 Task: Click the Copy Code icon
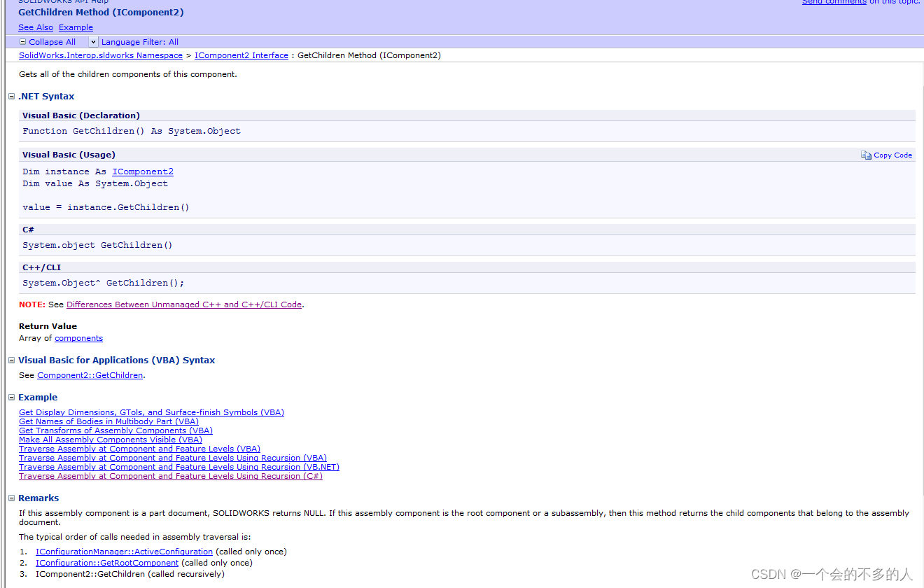pos(866,155)
